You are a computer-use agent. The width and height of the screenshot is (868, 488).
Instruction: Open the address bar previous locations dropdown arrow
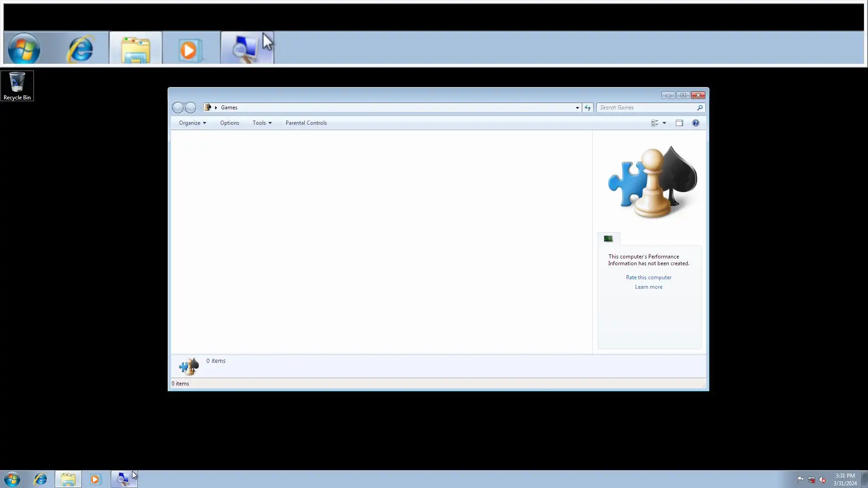pyautogui.click(x=577, y=108)
